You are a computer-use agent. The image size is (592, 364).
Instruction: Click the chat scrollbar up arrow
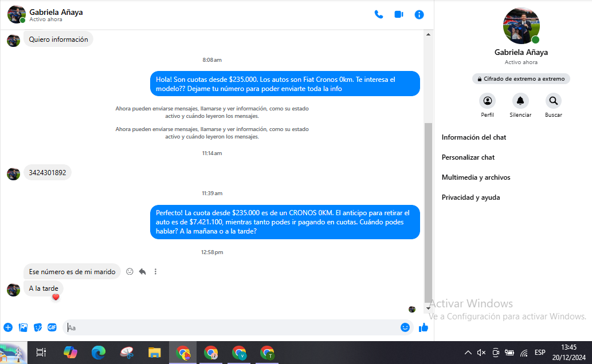coord(428,34)
